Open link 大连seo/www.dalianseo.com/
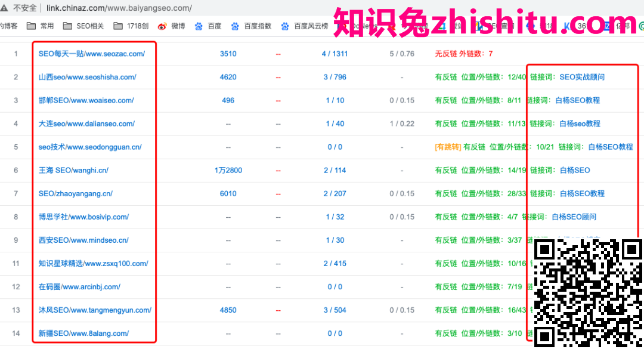The image size is (644, 349). (86, 123)
